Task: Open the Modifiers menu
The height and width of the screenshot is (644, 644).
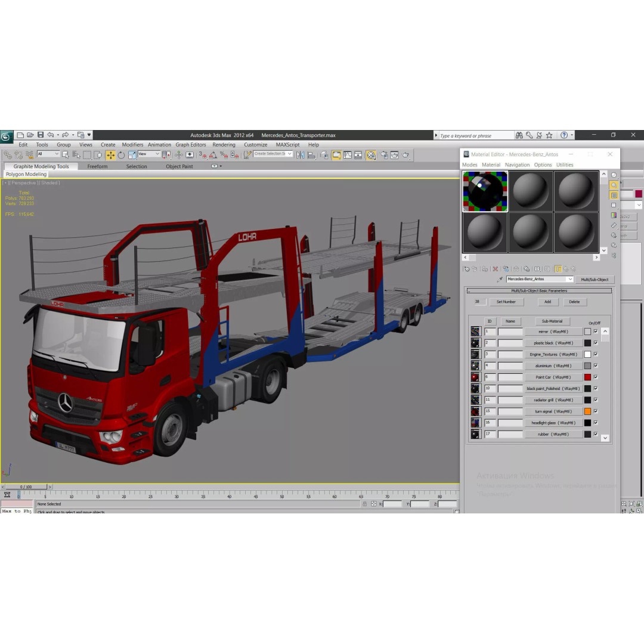Action: coord(132,144)
